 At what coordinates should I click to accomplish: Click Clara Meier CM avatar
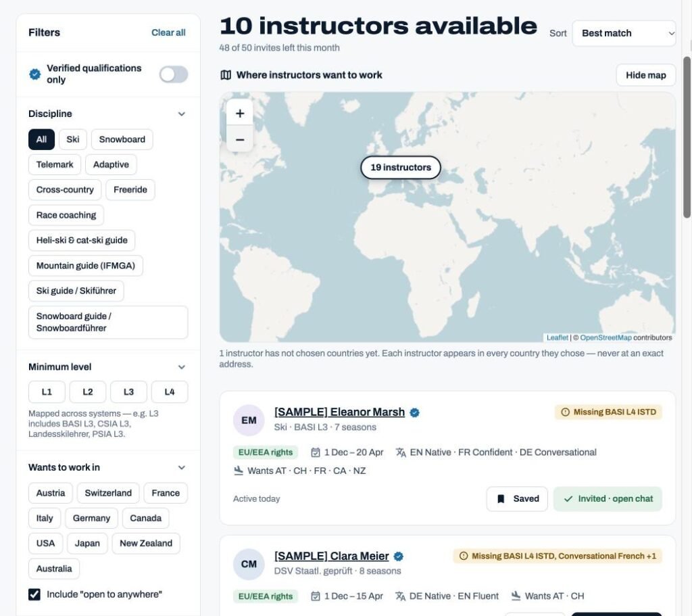click(x=249, y=565)
